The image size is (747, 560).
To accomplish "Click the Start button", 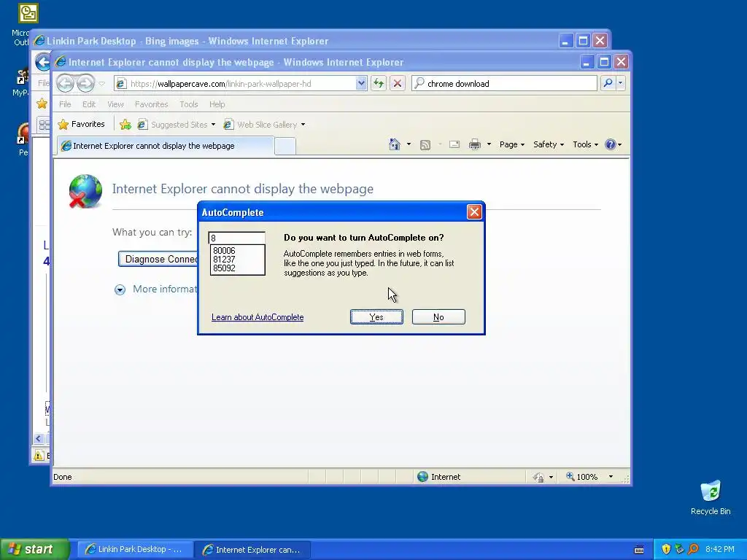I will (35, 549).
